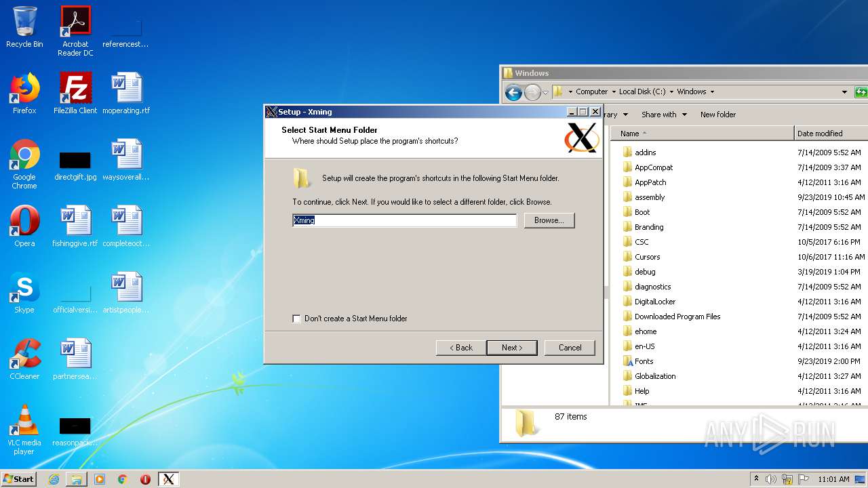The width and height of the screenshot is (868, 488).
Task: Click New folder in explorer toolbar
Action: point(717,115)
